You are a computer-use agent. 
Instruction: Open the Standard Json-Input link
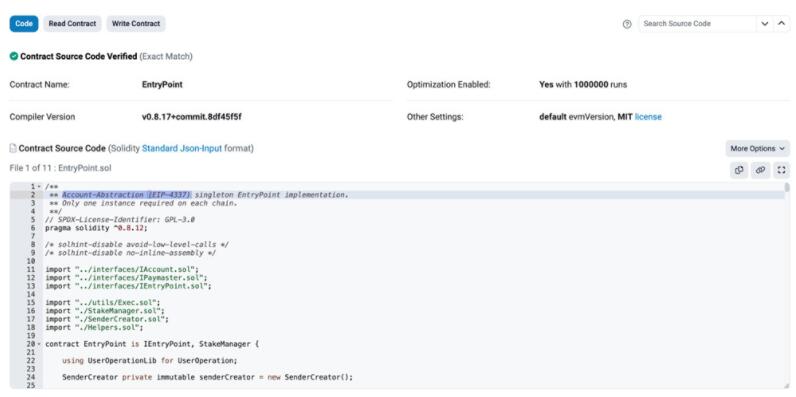(x=182, y=148)
